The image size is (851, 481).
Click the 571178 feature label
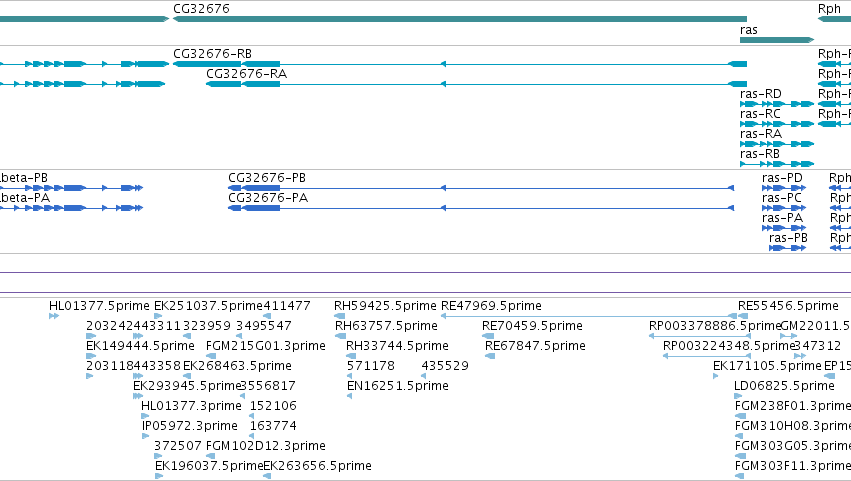(x=371, y=366)
